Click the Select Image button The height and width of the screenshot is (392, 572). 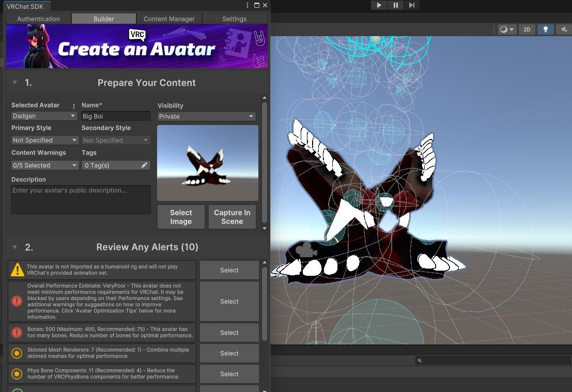click(x=181, y=217)
